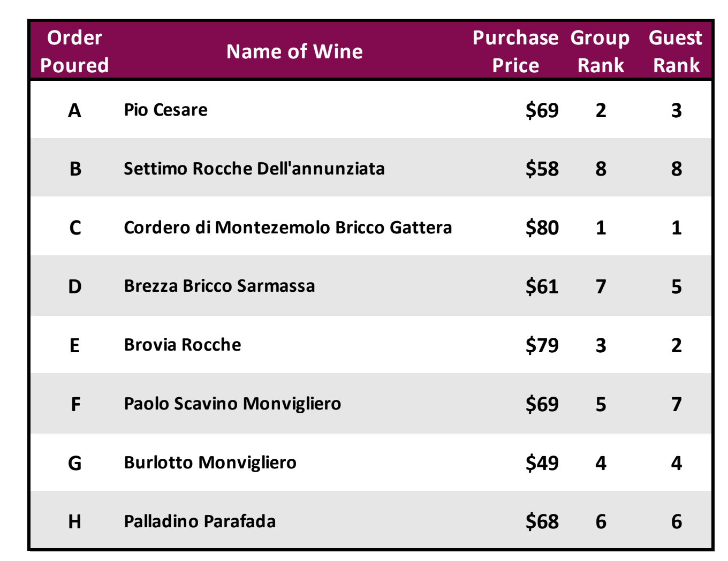Click the $79 price for Brovia Rocche
This screenshot has height=561, width=728.
click(542, 345)
